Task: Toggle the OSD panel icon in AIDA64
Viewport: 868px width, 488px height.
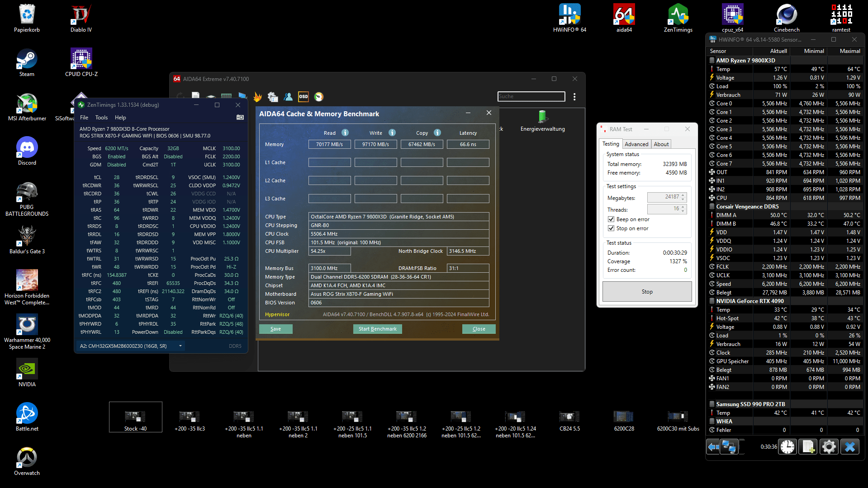Action: [304, 96]
